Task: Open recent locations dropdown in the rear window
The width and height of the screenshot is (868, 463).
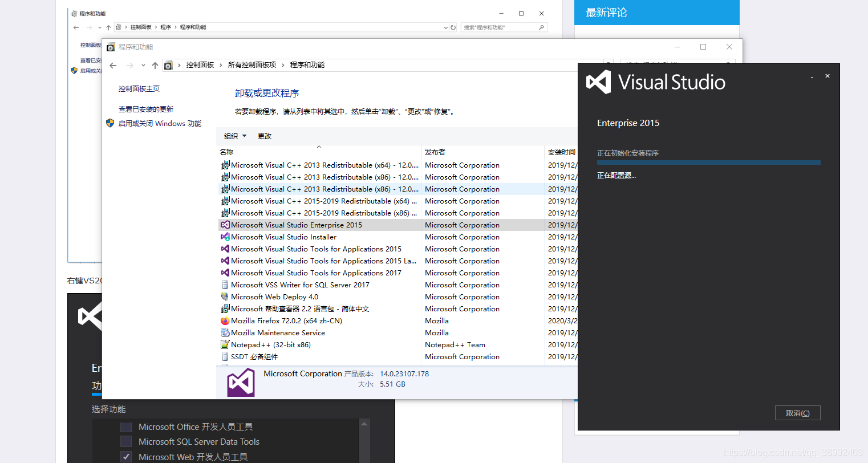Action: (100, 27)
